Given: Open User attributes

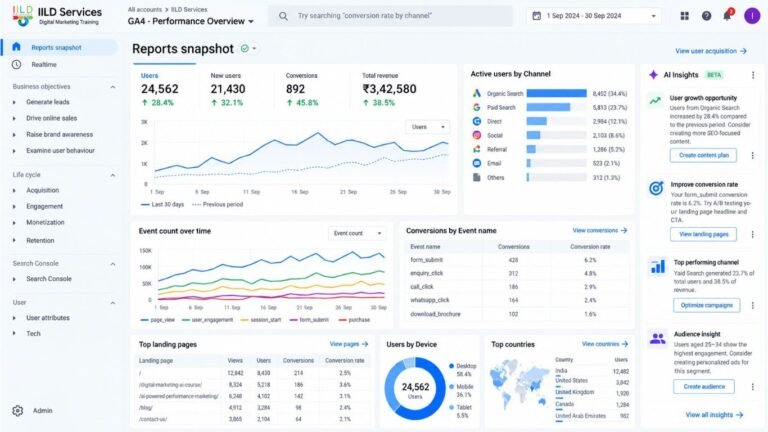Looking at the screenshot, I should point(48,318).
